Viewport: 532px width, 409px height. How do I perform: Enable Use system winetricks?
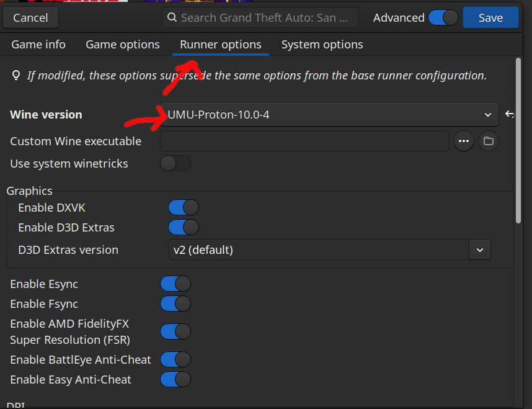coord(175,163)
